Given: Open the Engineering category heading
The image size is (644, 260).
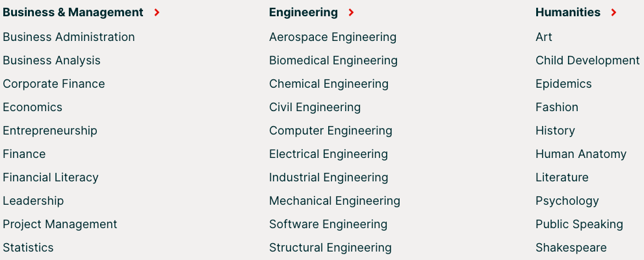Looking at the screenshot, I should tap(303, 12).
